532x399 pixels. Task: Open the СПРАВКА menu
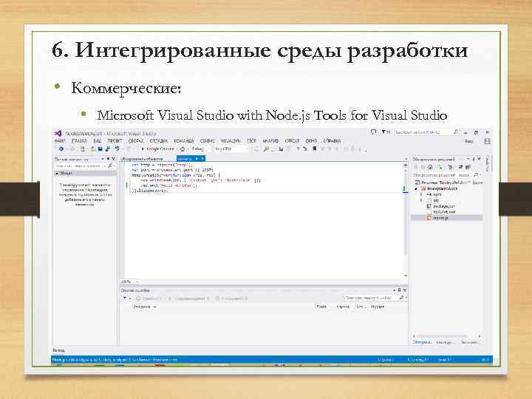(332, 141)
